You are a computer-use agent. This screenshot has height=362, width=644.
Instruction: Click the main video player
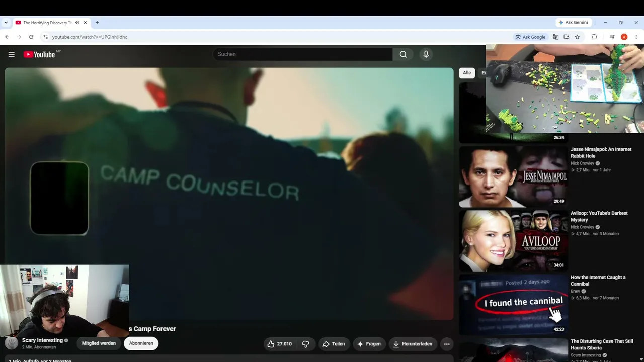(229, 194)
